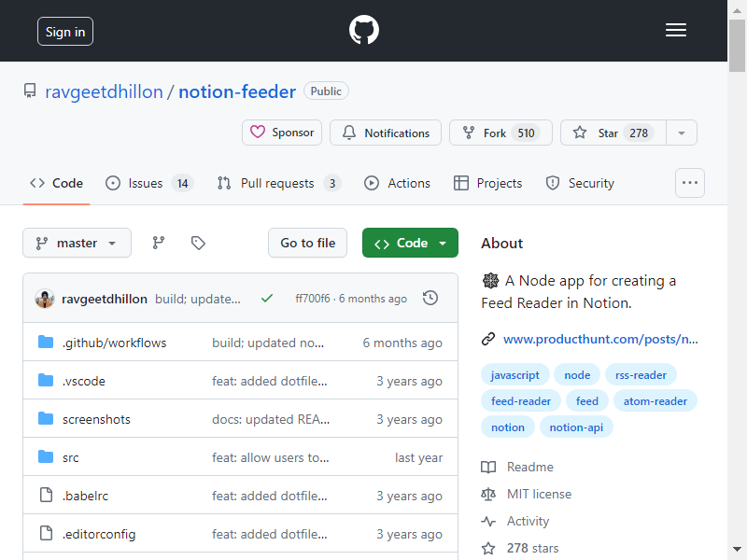747x560 pixels.
Task: Open the .github/workflows folder
Action: [x=114, y=343]
